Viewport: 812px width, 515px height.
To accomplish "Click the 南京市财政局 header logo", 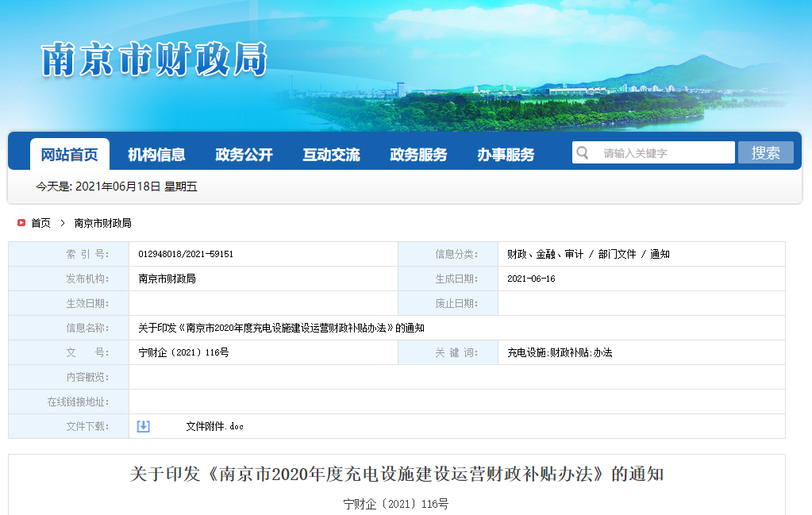I will [154, 60].
